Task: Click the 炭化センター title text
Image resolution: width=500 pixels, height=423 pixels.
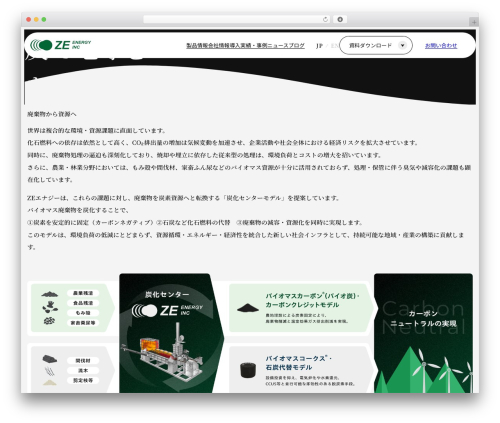Action: 167,294
